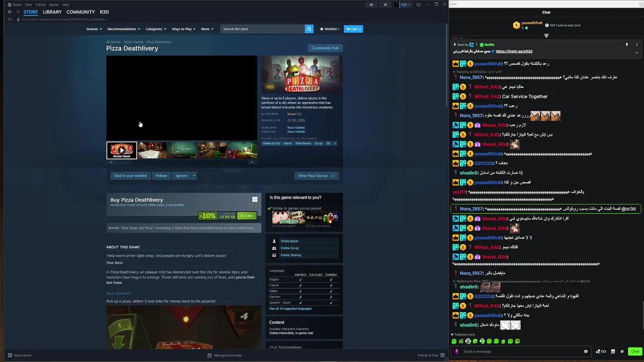Screen dimensions: 644x362
Task: Open the More dropdown
Action: click(207, 29)
